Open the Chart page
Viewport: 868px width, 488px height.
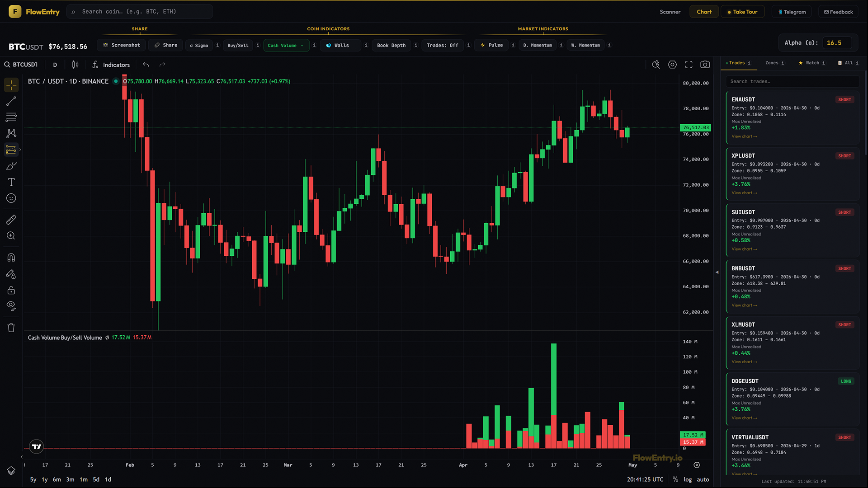click(x=704, y=12)
